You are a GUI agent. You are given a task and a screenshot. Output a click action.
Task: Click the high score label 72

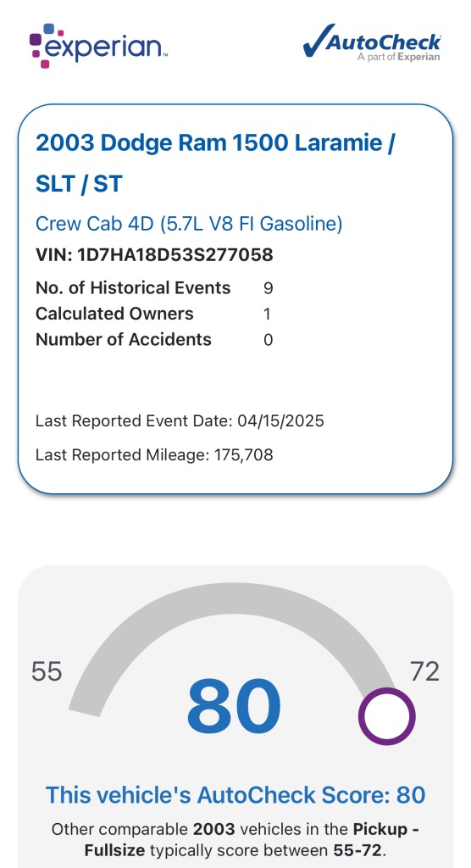(x=424, y=671)
